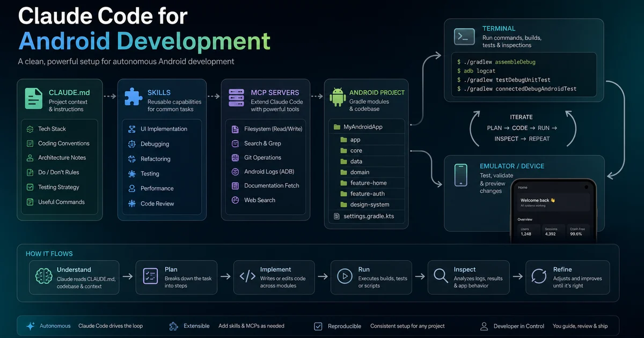Click the Welcome back card on phone
644x338 pixels.
click(553, 203)
